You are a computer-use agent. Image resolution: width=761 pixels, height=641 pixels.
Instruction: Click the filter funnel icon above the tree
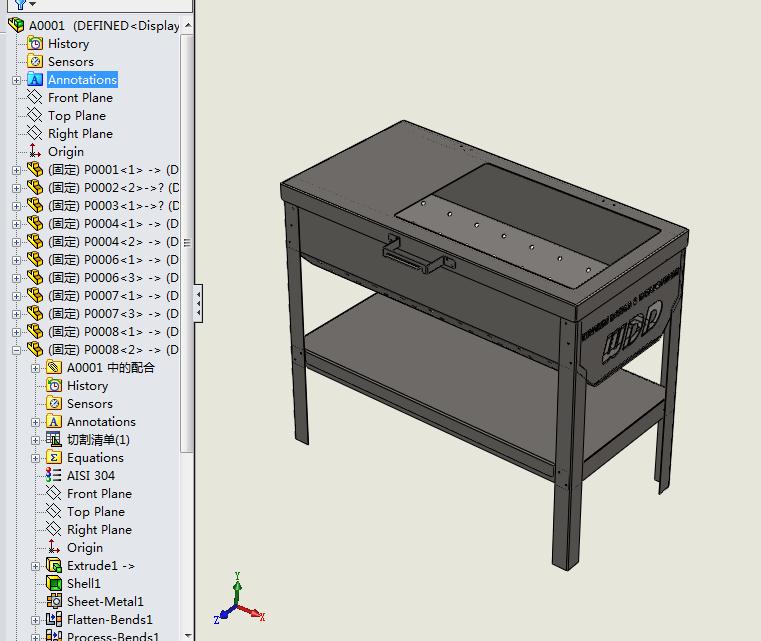click(x=20, y=4)
